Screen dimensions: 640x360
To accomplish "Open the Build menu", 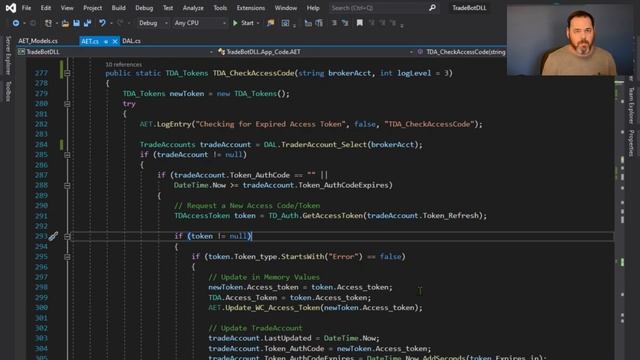I will click(x=119, y=8).
